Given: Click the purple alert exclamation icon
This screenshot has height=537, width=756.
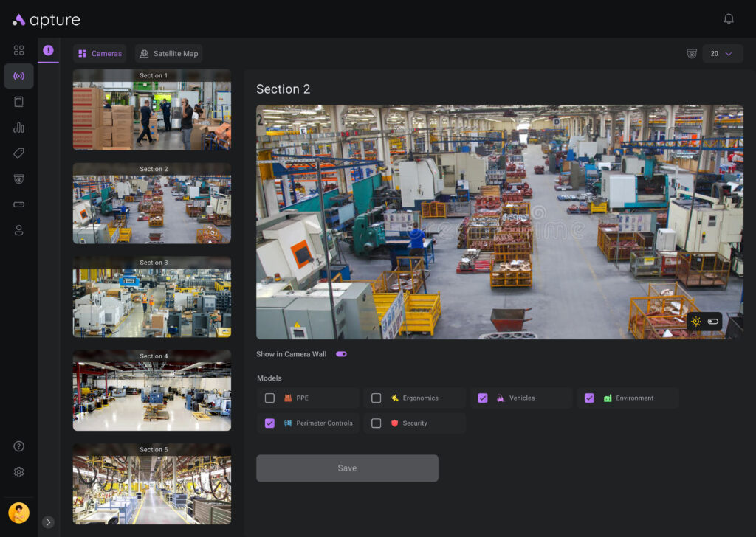Looking at the screenshot, I should 48,50.
